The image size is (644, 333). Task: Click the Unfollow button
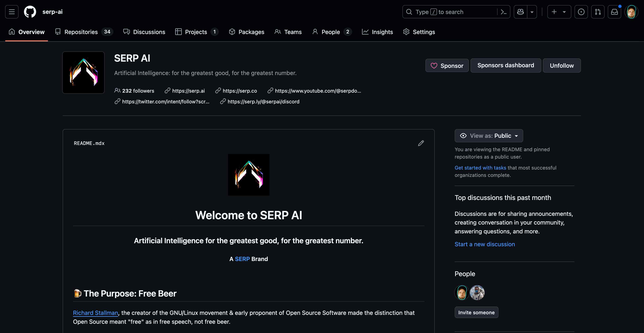coord(562,66)
